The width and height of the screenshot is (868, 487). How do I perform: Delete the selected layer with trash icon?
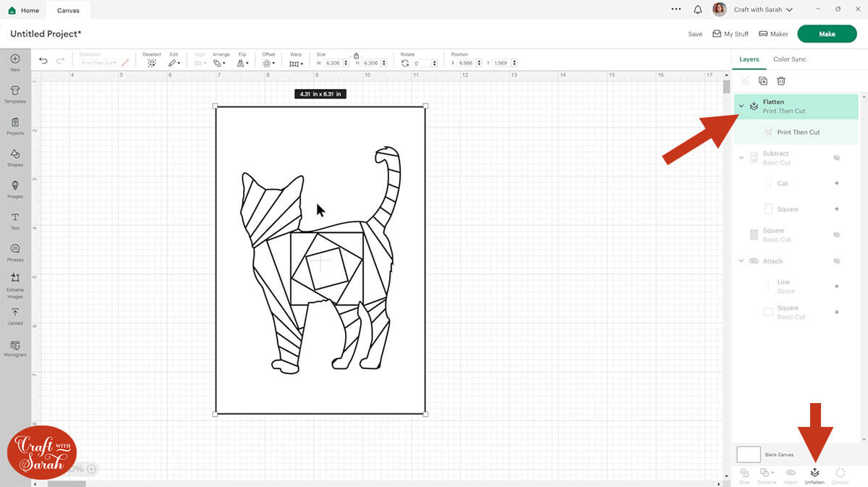tap(781, 81)
